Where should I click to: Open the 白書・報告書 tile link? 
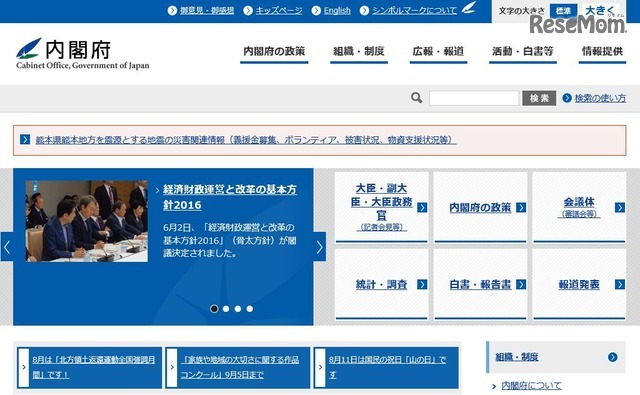(480, 284)
